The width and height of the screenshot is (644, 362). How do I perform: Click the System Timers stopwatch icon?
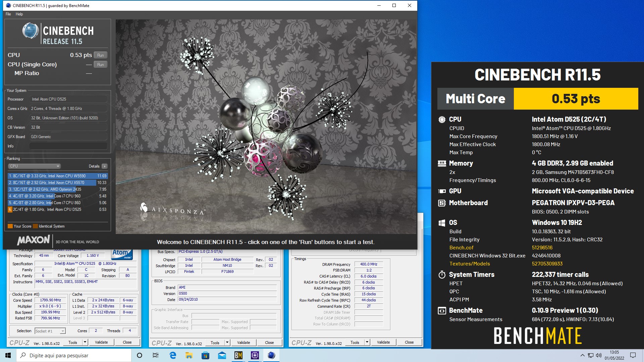pos(442,275)
